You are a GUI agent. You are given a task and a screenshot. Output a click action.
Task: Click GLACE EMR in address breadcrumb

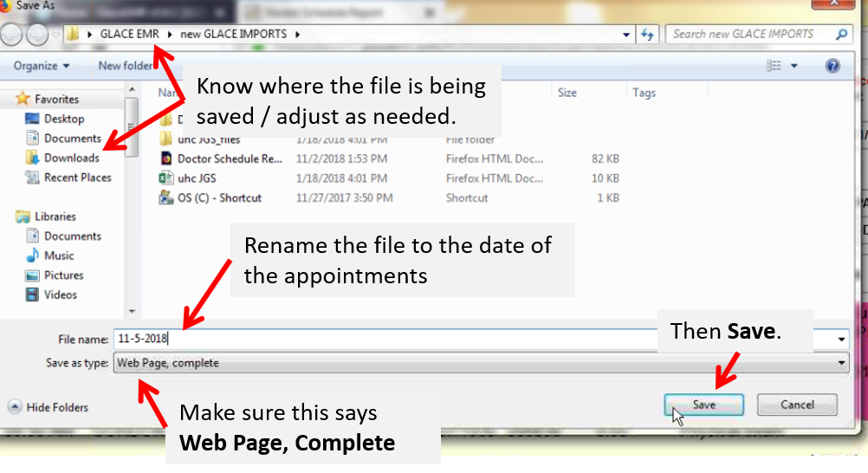coord(129,35)
